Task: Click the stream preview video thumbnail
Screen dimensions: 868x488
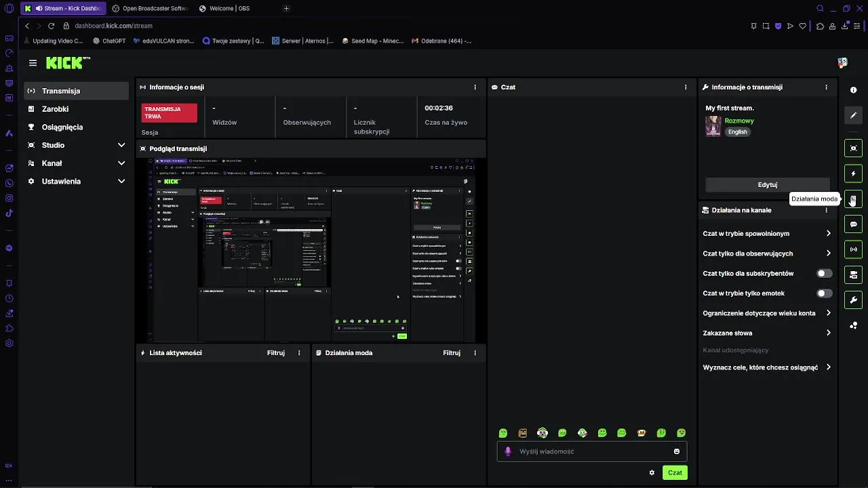Action: [311, 250]
